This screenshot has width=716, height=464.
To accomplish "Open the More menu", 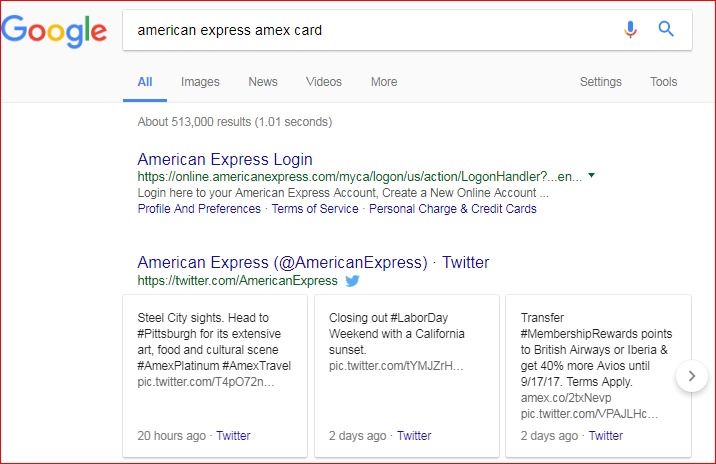I will [x=384, y=82].
